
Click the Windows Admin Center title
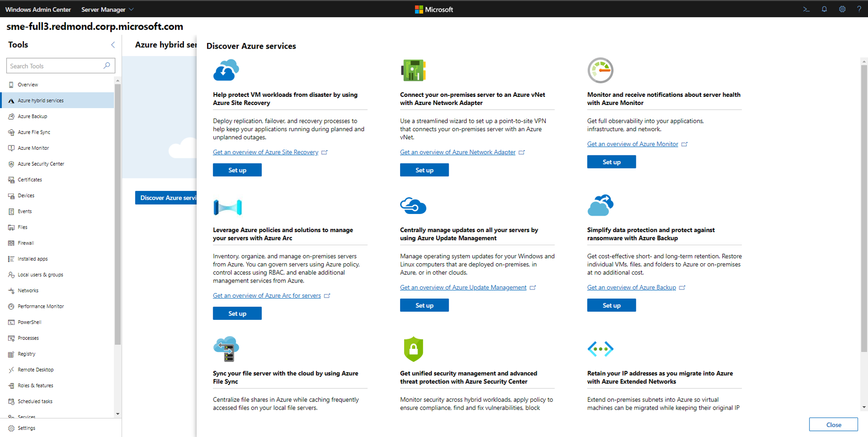[x=38, y=10]
